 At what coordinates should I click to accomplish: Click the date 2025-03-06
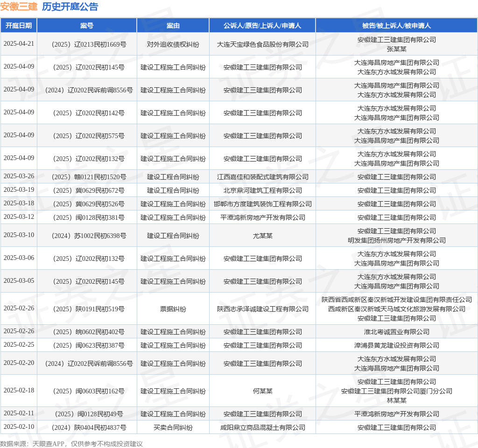click(x=19, y=258)
